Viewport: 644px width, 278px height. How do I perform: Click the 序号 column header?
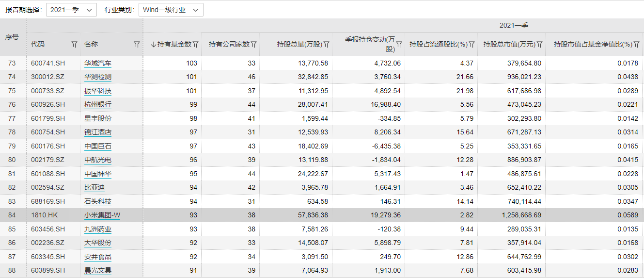click(12, 37)
